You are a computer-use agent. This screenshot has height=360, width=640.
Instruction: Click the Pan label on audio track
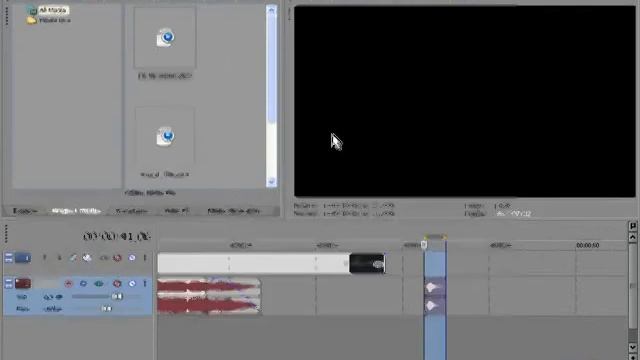click(x=22, y=309)
